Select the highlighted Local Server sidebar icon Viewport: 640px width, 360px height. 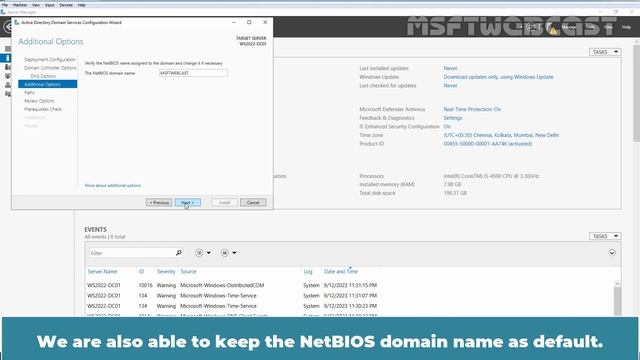[x=7, y=58]
